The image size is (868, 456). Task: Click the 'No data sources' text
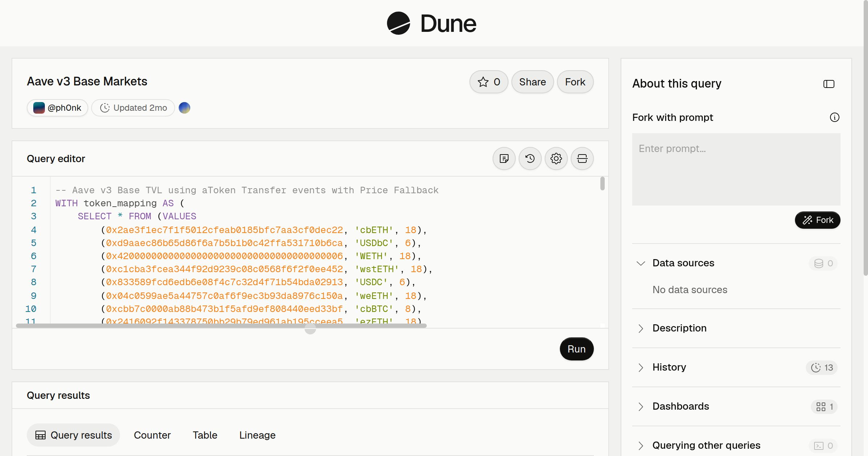(690, 290)
